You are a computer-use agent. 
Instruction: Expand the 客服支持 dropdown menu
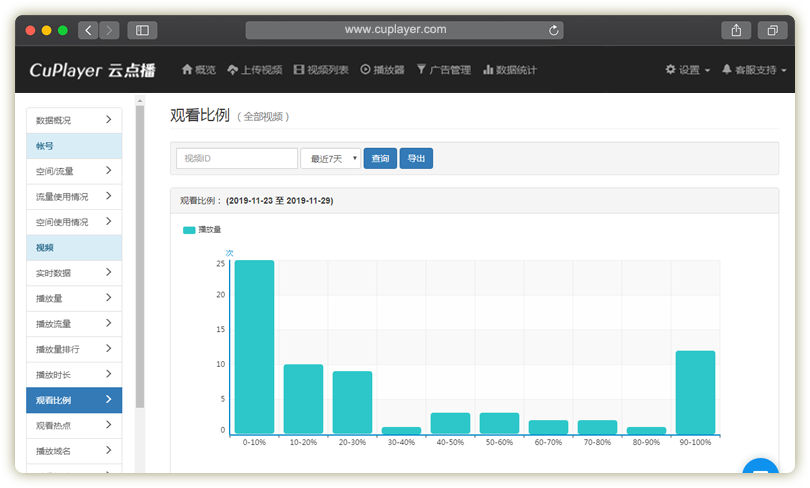coord(754,70)
